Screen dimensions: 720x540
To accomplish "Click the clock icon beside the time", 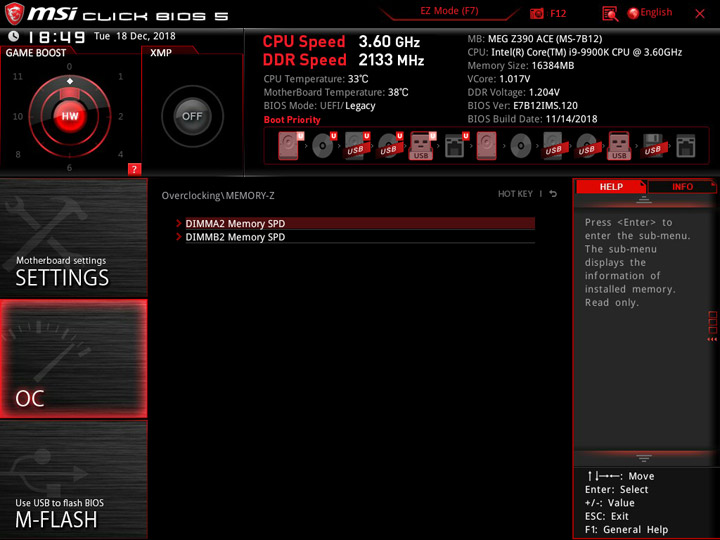I will tap(14, 36).
